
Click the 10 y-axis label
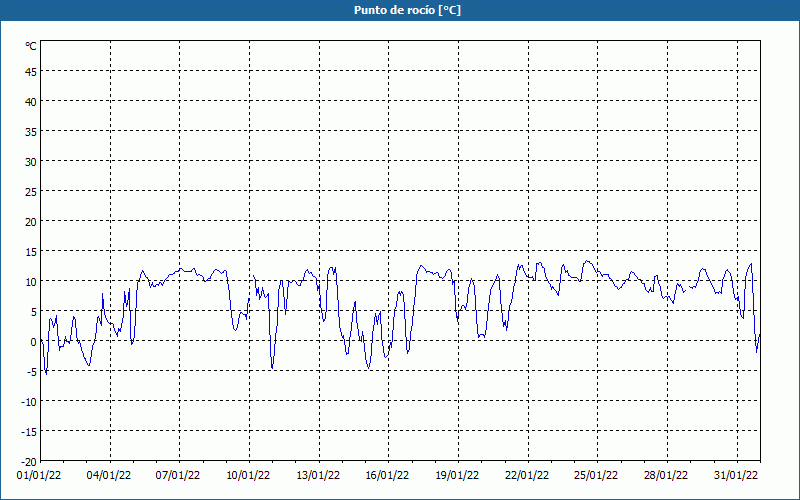pos(31,282)
